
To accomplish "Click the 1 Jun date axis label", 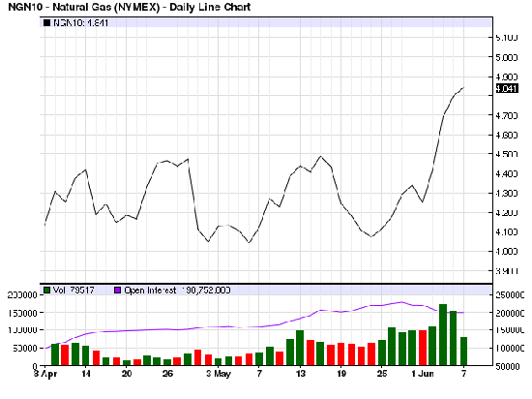I will [x=423, y=374].
